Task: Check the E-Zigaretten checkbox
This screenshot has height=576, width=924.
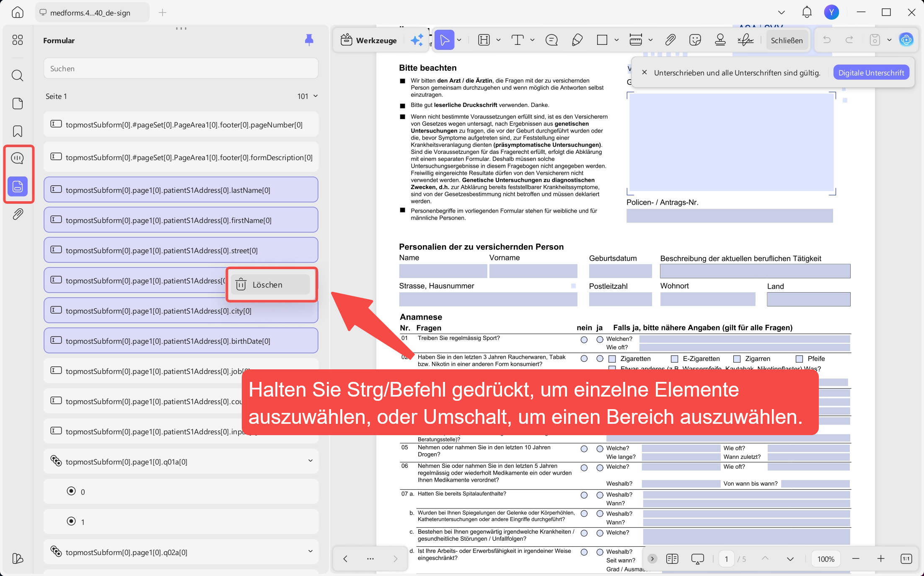Action: [675, 359]
